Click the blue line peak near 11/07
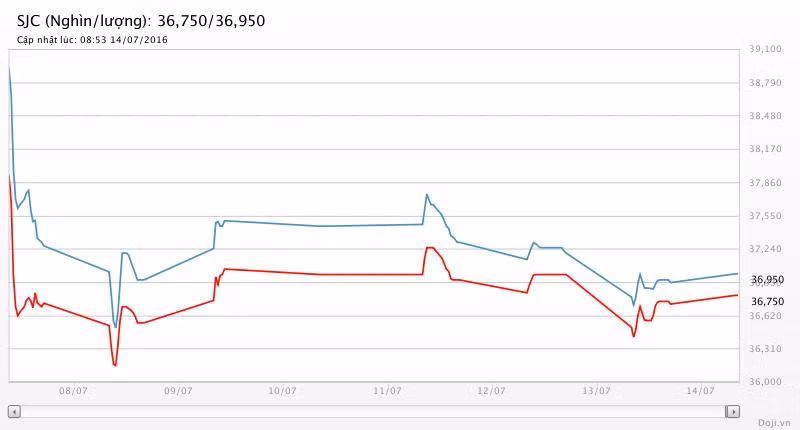Viewport: 800px width, 430px height. [427, 194]
